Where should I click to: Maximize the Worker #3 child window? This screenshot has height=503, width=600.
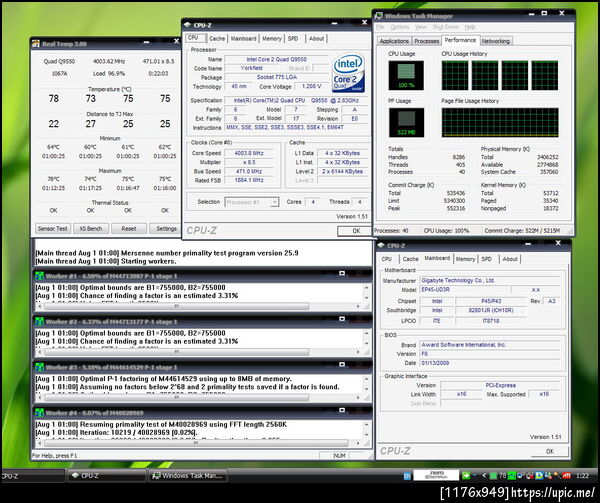tap(342, 365)
